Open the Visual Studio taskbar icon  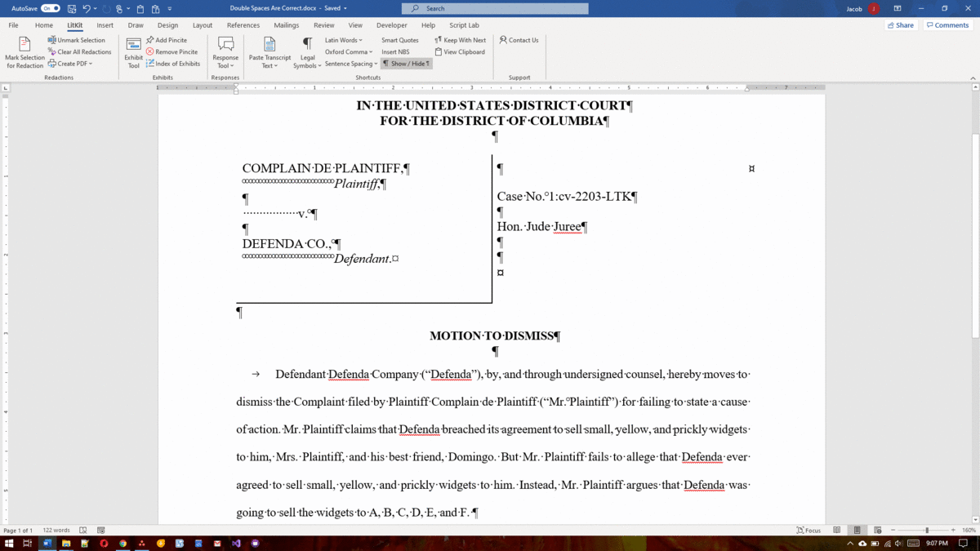(x=236, y=543)
